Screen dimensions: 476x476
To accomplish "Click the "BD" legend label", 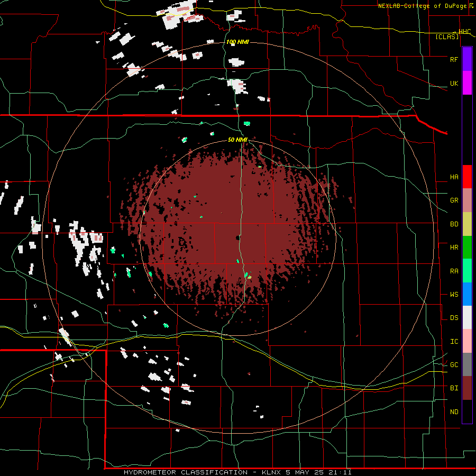I will pos(454,224).
